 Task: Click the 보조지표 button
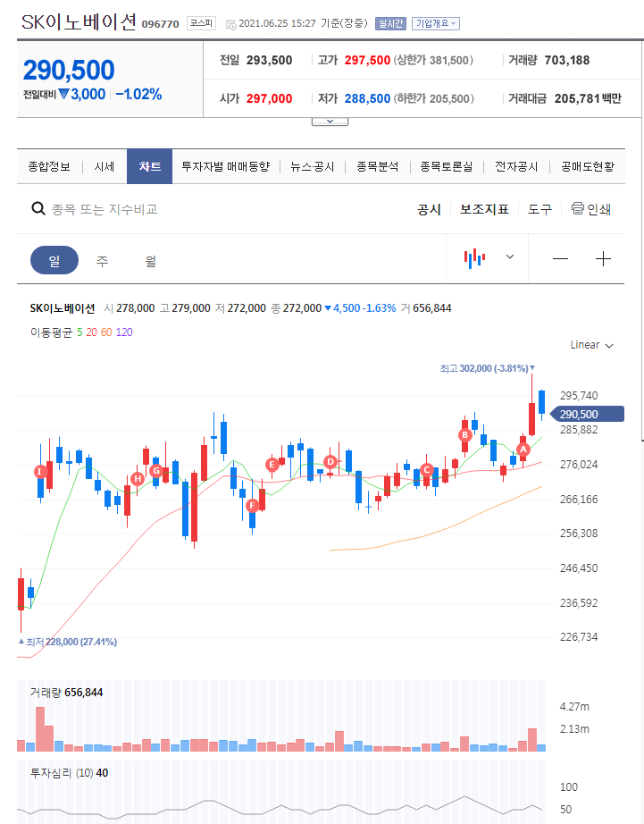click(484, 209)
